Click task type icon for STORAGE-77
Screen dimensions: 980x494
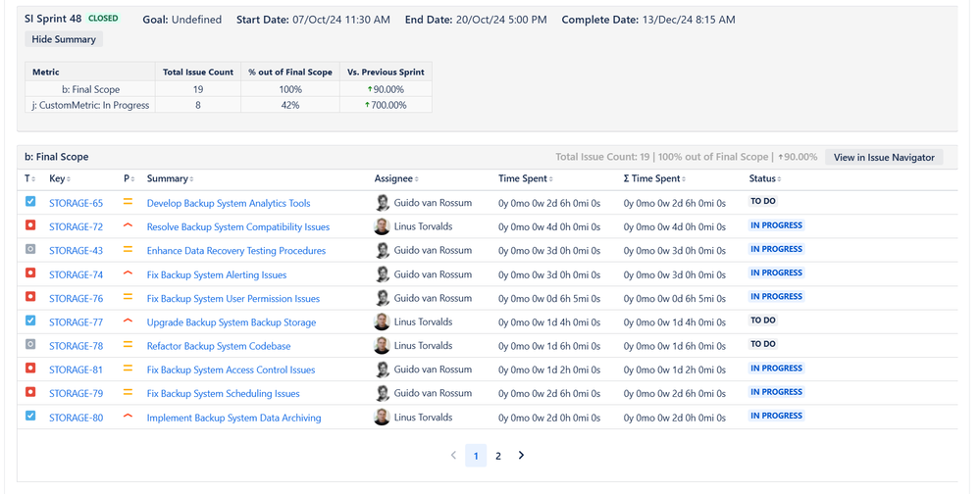[30, 321]
